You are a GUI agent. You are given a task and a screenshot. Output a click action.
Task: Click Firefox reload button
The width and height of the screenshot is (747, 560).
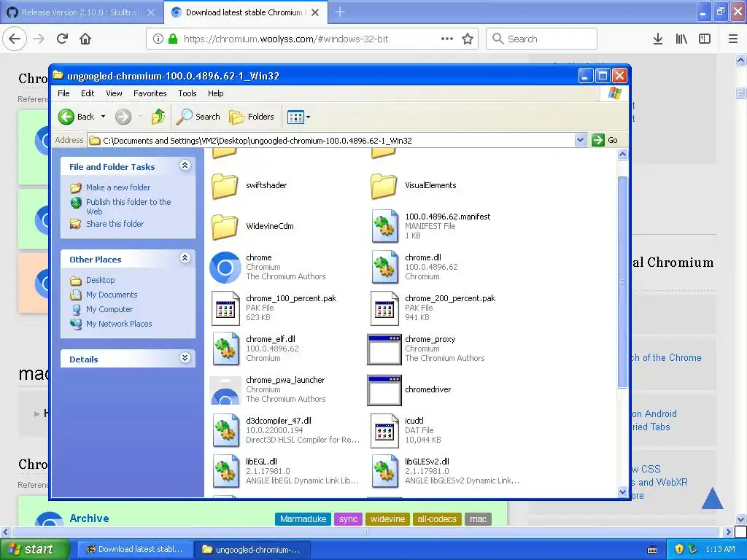tap(63, 39)
